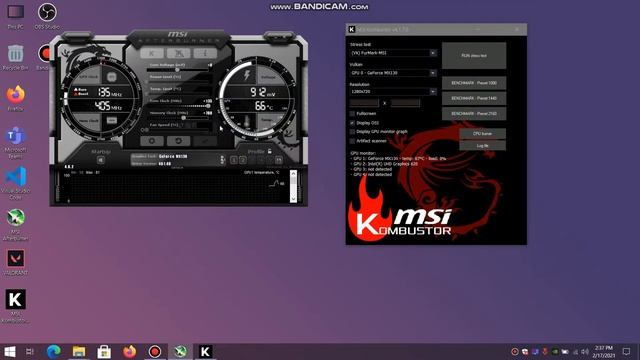Image resolution: width=640 pixels, height=360 pixels.
Task: Adjust the Core Clock slider handle
Action: [x=208, y=106]
